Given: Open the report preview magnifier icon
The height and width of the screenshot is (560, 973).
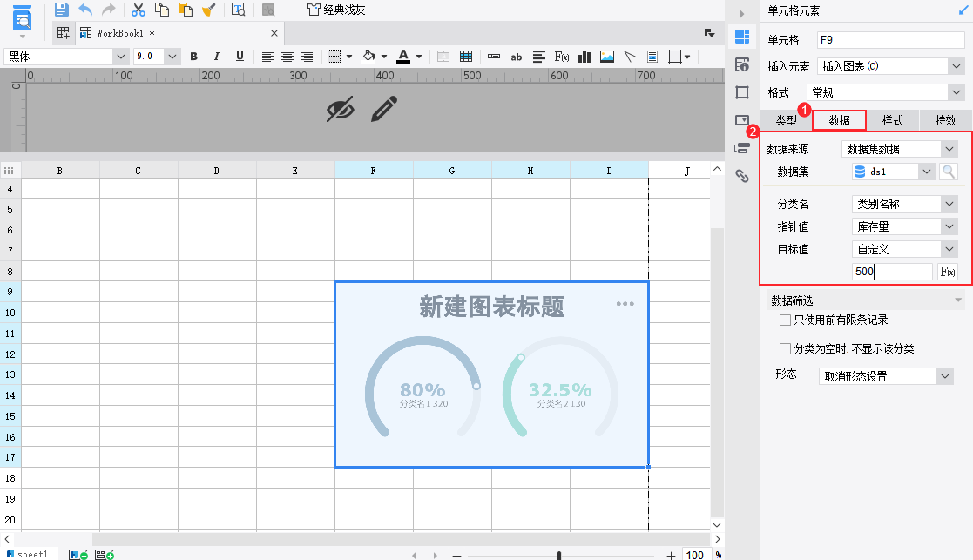Looking at the screenshot, I should point(239,10).
